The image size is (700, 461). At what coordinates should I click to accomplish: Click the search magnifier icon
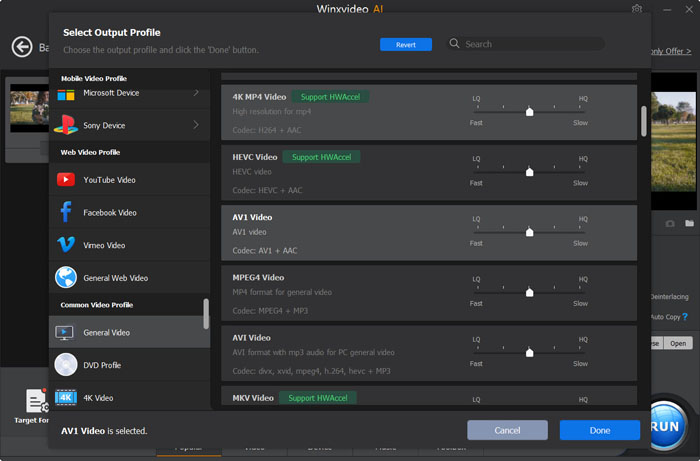click(454, 43)
